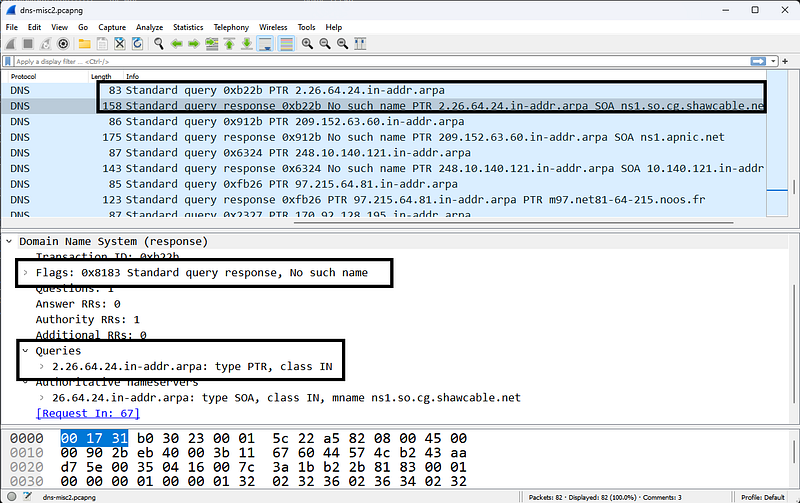Open the Wireless menu
The width and height of the screenshot is (800, 503).
(x=273, y=27)
